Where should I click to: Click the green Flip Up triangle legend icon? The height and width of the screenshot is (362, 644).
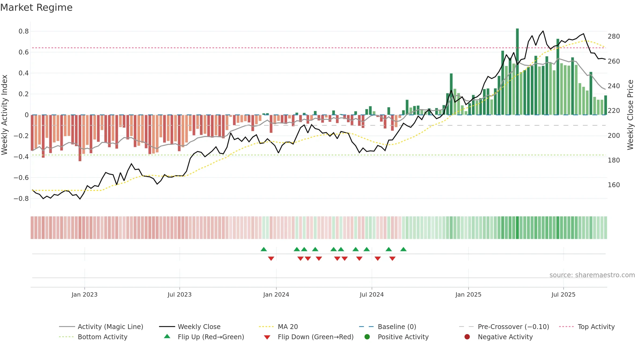pos(167,336)
